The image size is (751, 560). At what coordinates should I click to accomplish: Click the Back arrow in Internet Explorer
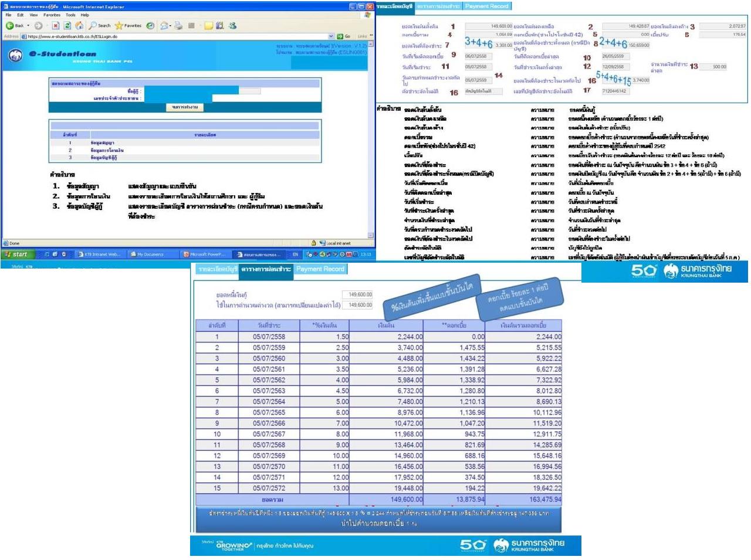pyautogui.click(x=11, y=26)
